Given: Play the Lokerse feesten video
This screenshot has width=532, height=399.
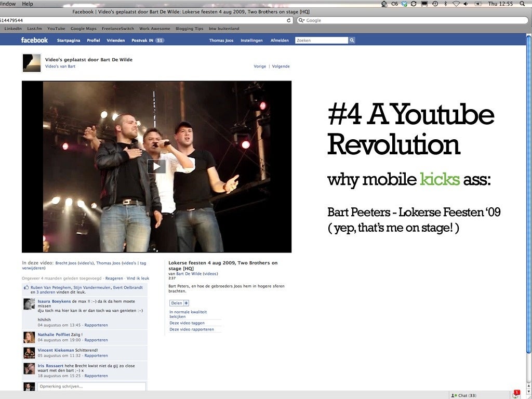Looking at the screenshot, I should 156,166.
